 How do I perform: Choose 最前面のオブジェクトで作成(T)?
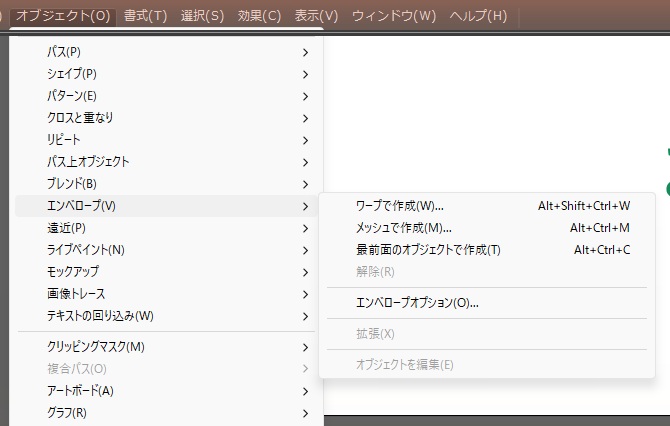[x=487, y=250]
